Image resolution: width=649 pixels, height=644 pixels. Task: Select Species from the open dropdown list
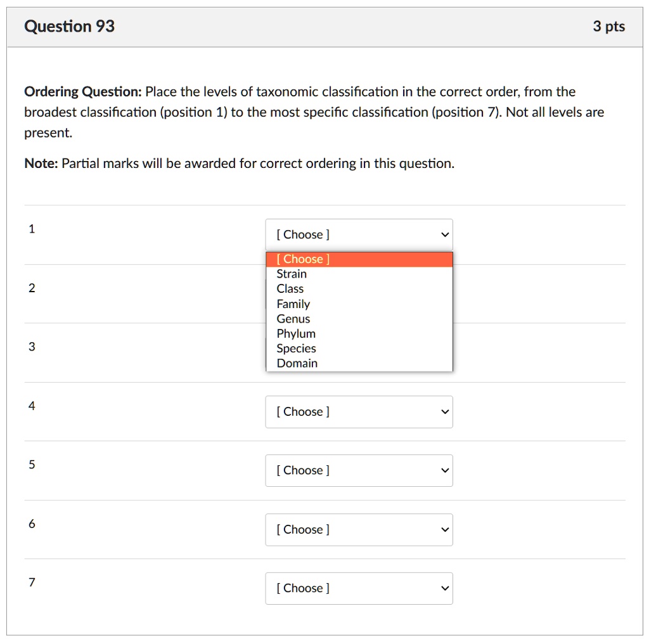point(296,348)
